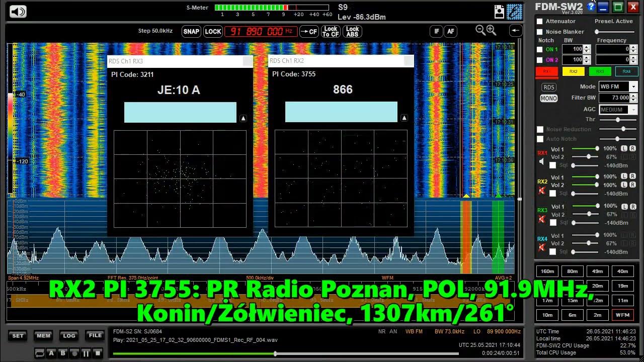
Task: Click the left arrow collapse panel icon
Action: 516,31
